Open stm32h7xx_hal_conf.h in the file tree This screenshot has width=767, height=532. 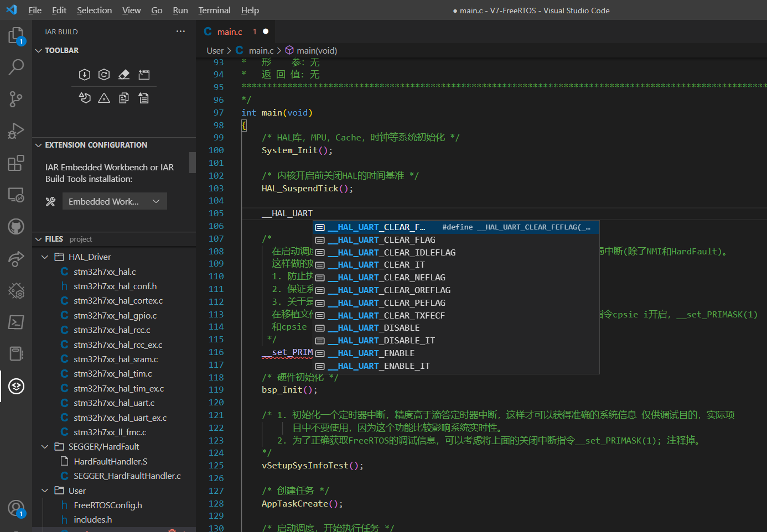115,286
